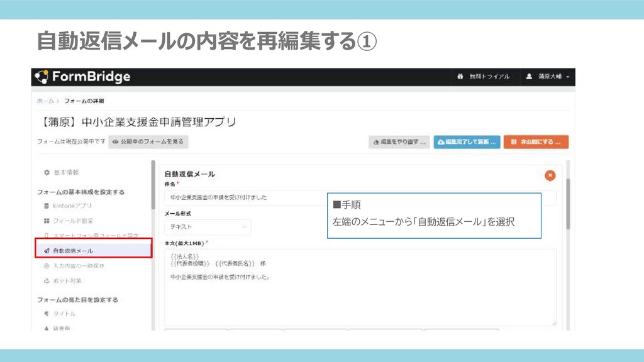
Task: Click the FormBridge logo
Action: click(82, 77)
